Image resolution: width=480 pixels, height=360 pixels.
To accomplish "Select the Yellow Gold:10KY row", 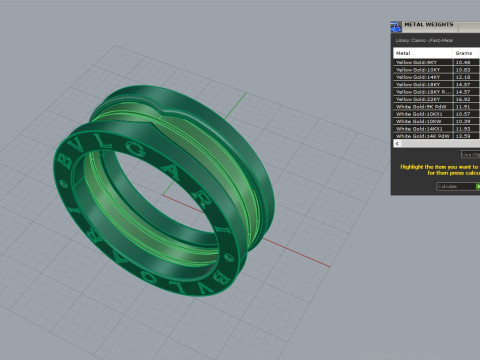I will point(437,70).
